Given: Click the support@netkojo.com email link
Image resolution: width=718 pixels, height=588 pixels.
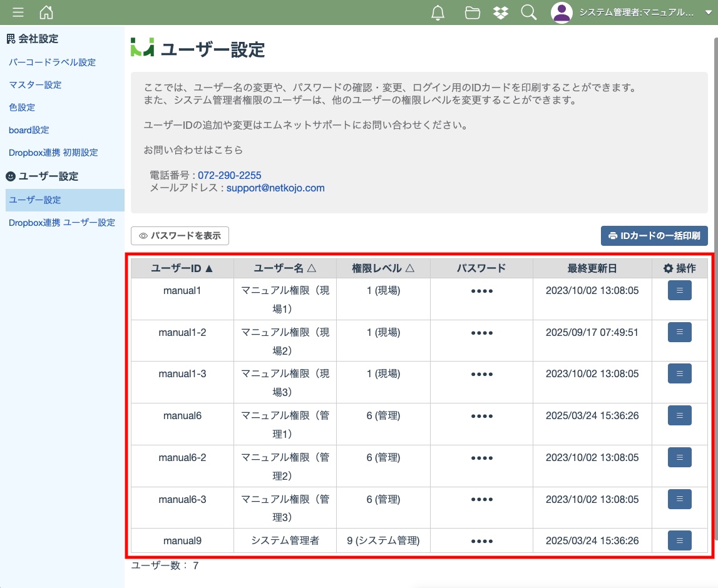Looking at the screenshot, I should [275, 188].
